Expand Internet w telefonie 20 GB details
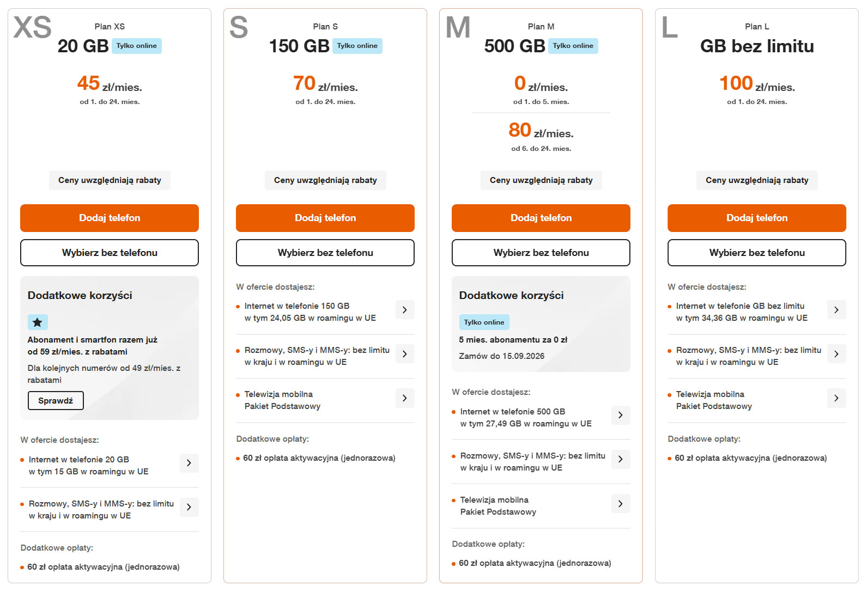This screenshot has width=868, height=592. coord(189,463)
